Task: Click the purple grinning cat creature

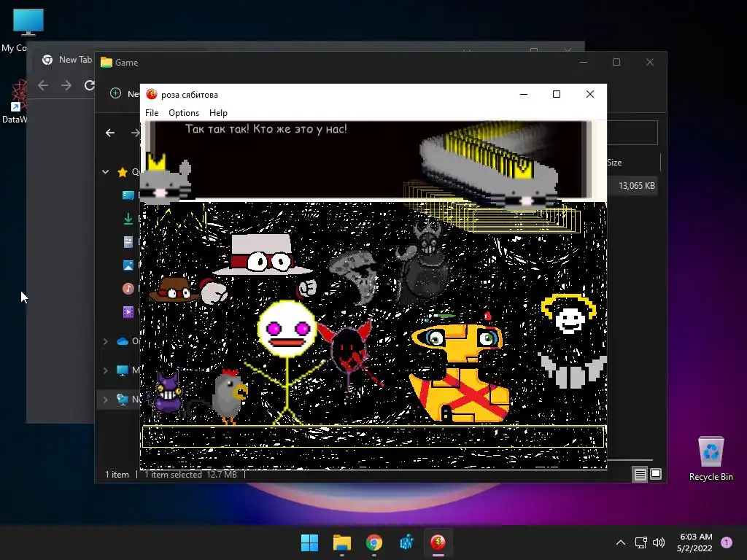Action: point(167,394)
